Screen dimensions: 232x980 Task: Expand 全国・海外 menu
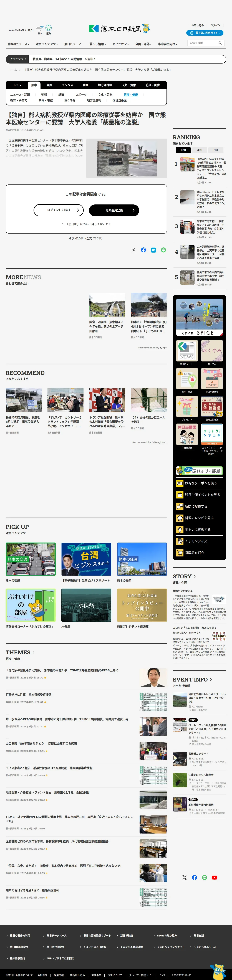coord(143,44)
